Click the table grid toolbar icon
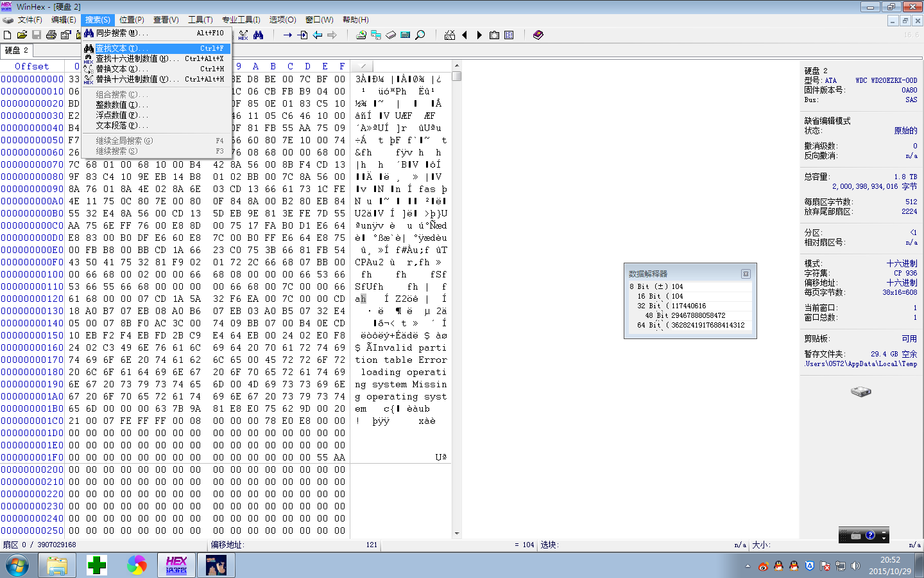 click(x=509, y=35)
